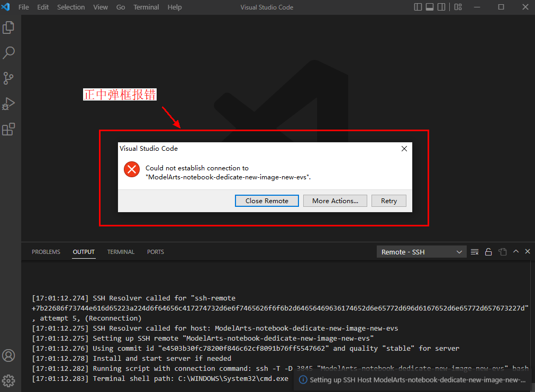The image size is (535, 392).
Task: Click the Close Remote button
Action: (267, 201)
